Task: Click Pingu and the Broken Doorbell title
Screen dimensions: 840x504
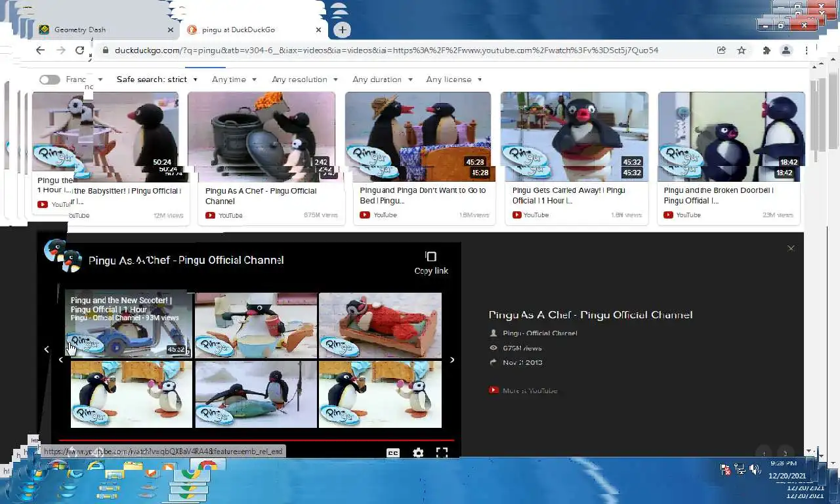Action: (718, 196)
